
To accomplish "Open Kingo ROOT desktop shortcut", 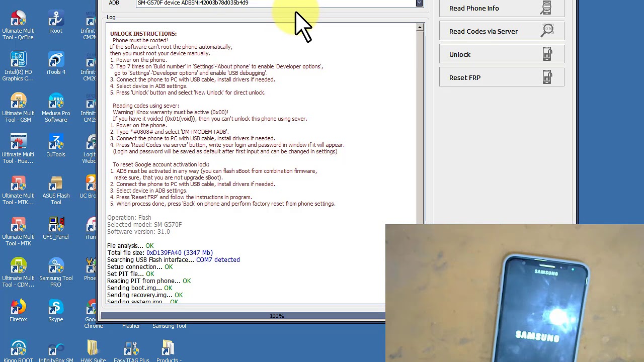I will pos(18,351).
